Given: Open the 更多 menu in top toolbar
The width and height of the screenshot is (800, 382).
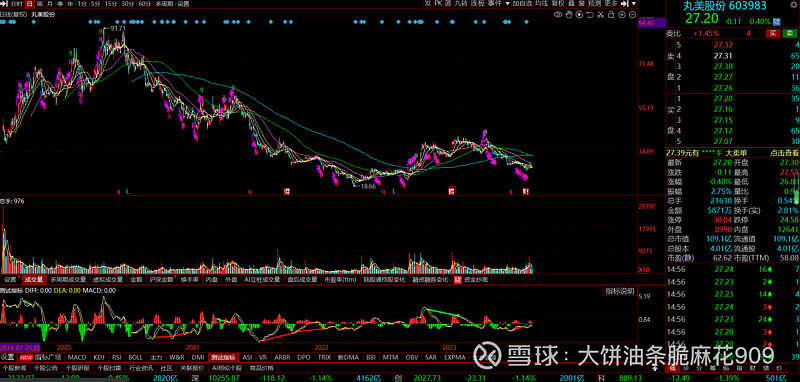Looking at the screenshot, I should pyautogui.click(x=611, y=3).
